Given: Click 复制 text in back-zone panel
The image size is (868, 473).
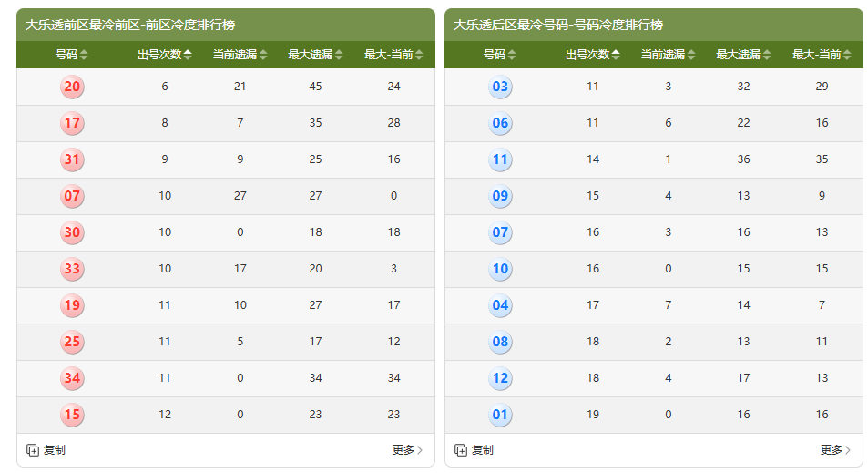Looking at the screenshot, I should (483, 450).
